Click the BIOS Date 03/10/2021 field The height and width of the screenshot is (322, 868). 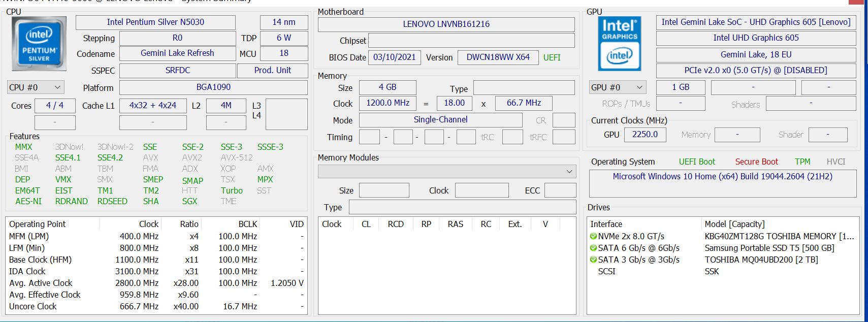point(395,57)
